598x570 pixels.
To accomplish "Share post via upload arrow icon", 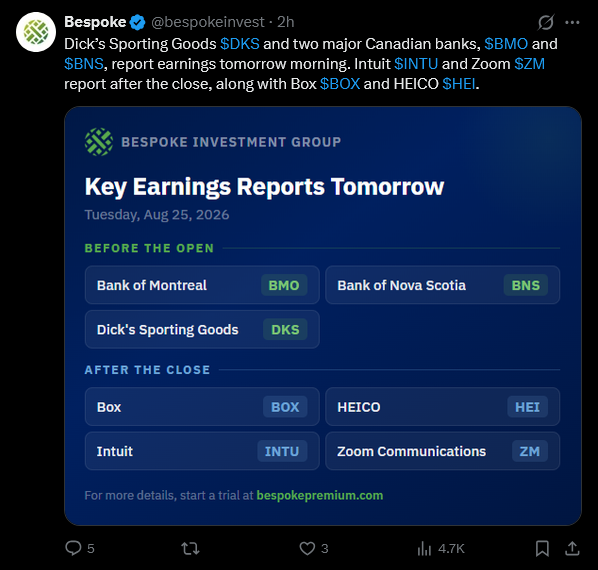I will pyautogui.click(x=572, y=548).
